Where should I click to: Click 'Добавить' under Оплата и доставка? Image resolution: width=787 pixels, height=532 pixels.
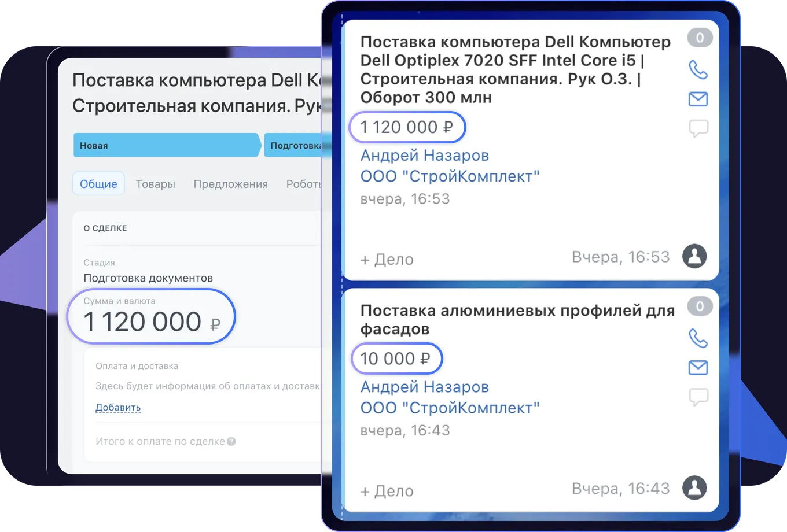point(118,408)
